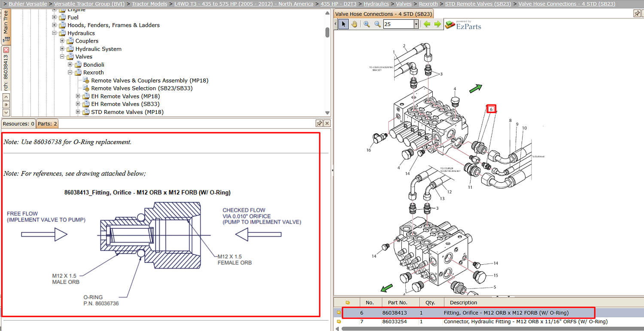Click the Rexroth folder icon
644x331 pixels.
pyautogui.click(x=78, y=73)
